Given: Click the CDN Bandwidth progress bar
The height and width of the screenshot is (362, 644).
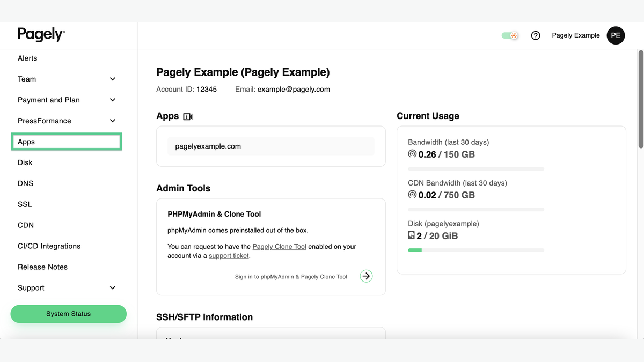Looking at the screenshot, I should [476, 210].
